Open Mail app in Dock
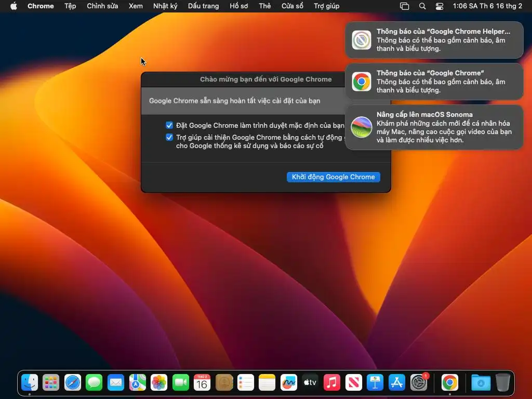 (x=116, y=383)
